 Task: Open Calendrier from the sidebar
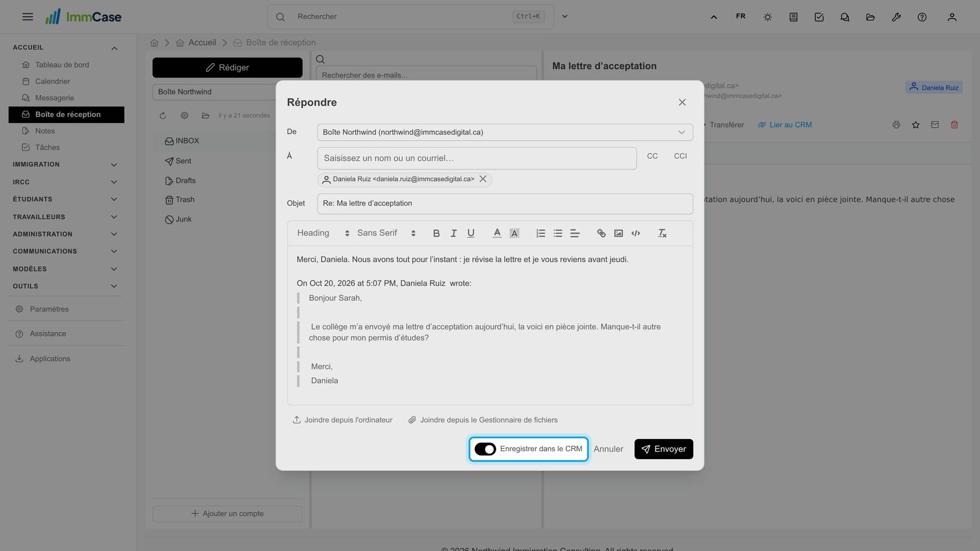[x=53, y=81]
